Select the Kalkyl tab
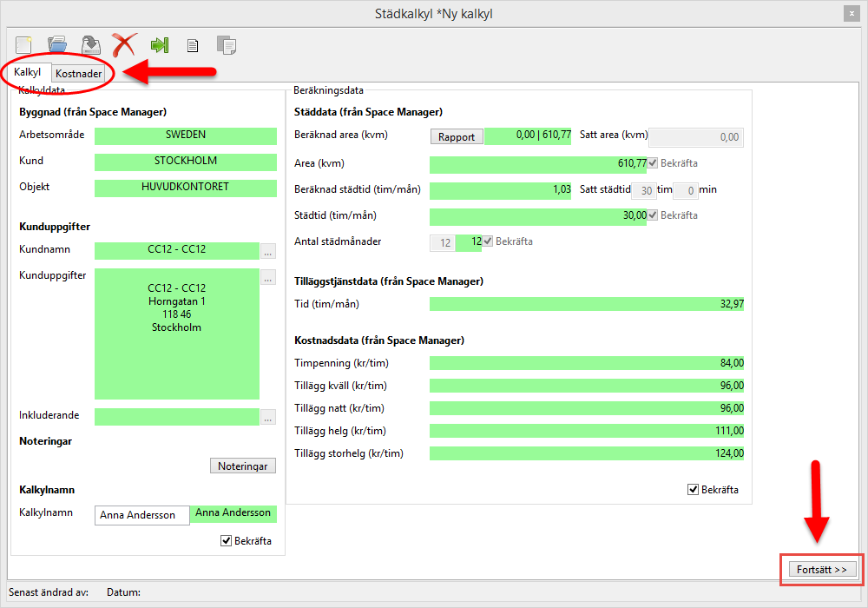This screenshot has height=608, width=868. click(x=28, y=72)
